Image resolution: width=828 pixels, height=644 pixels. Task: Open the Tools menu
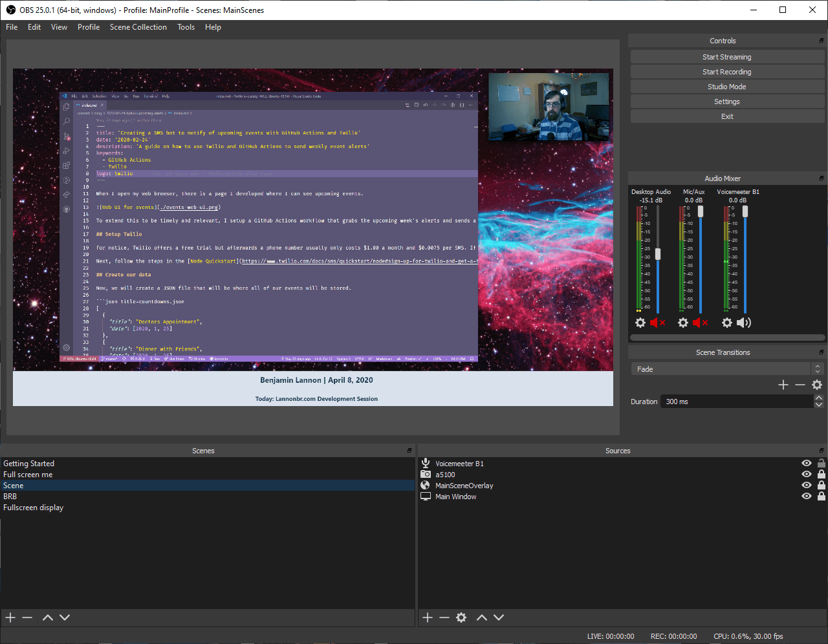pos(186,27)
